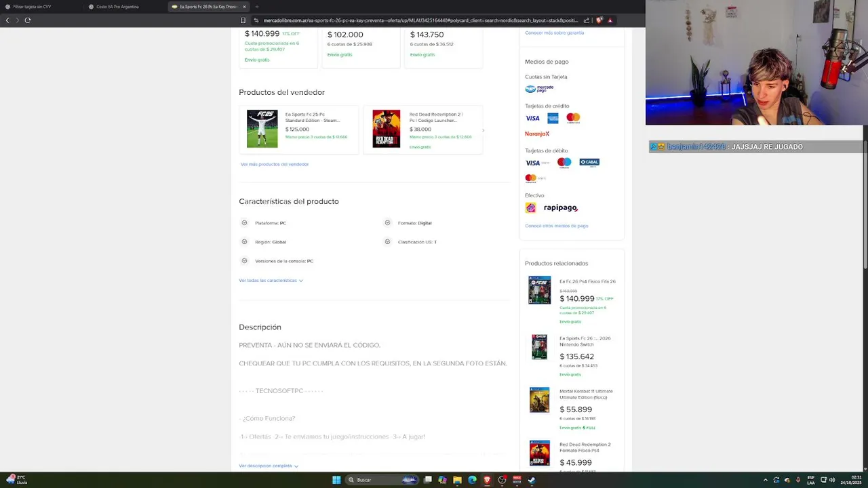
Task: Click the Pago Fácil icon under Efectivo
Action: [530, 208]
